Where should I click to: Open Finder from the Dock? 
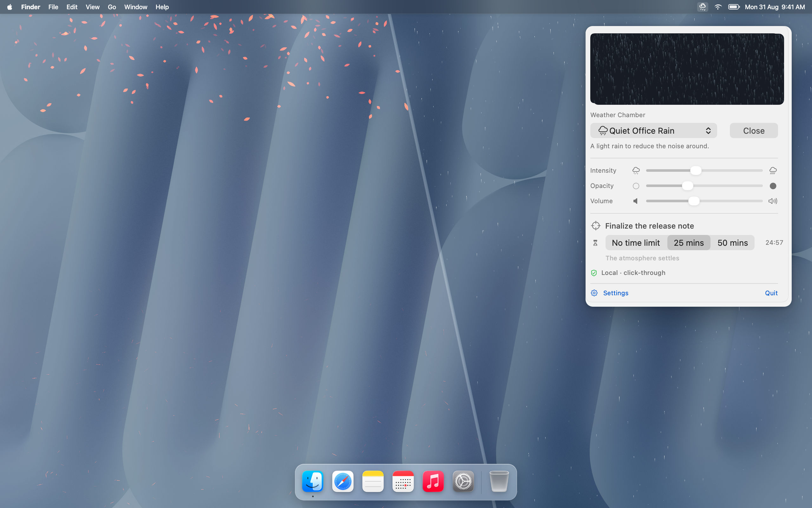coord(312,481)
